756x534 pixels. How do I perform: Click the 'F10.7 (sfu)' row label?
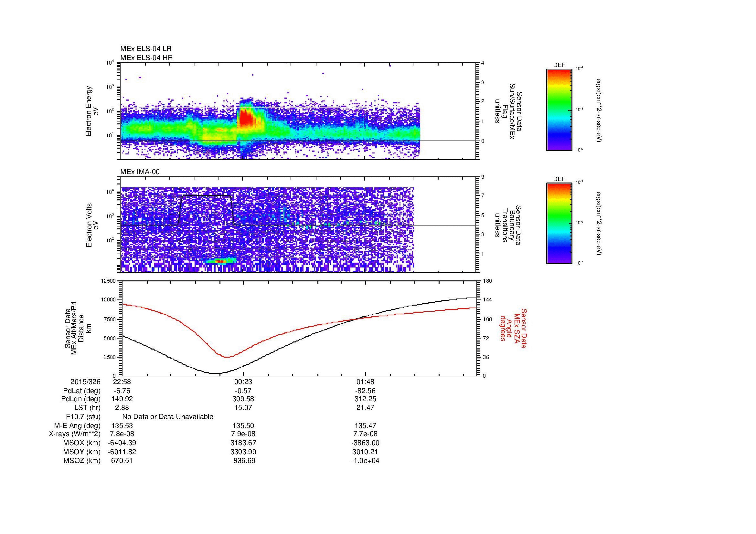tap(83, 417)
